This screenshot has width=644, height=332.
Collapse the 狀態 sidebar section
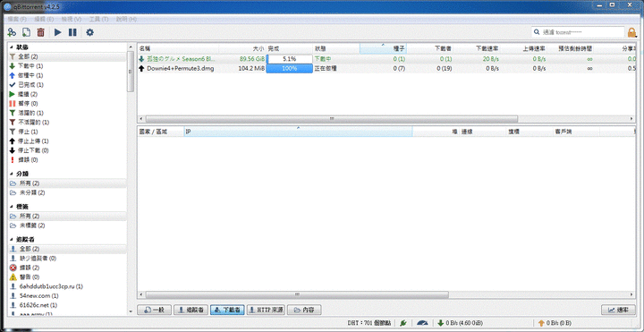pos(12,47)
